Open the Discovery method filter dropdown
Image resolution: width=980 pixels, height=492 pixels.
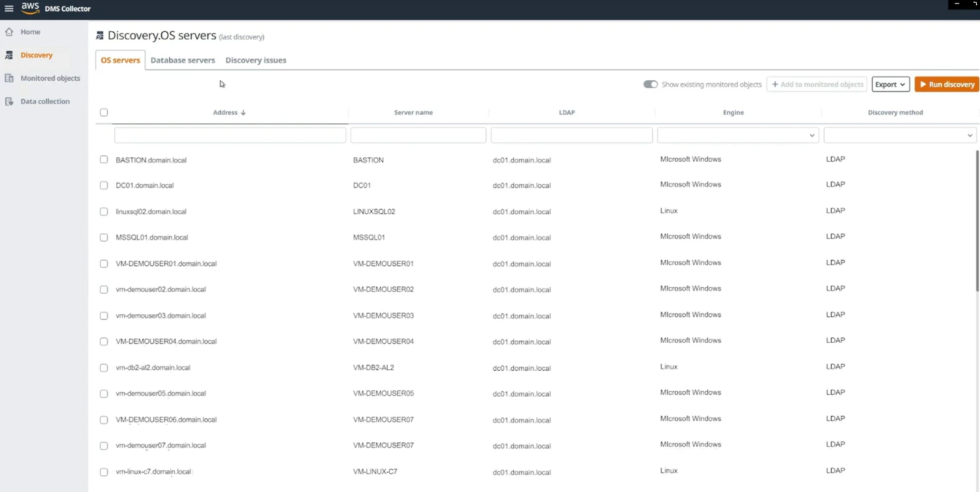[x=900, y=135]
